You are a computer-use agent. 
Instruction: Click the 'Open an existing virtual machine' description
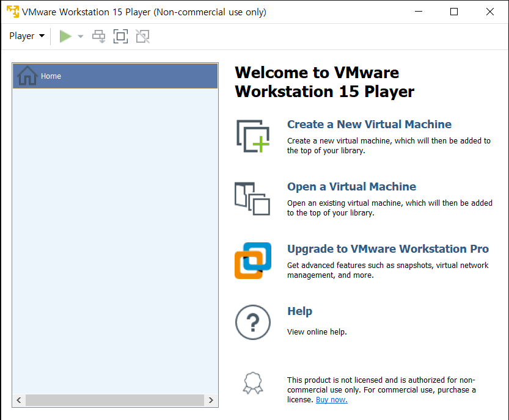click(390, 208)
